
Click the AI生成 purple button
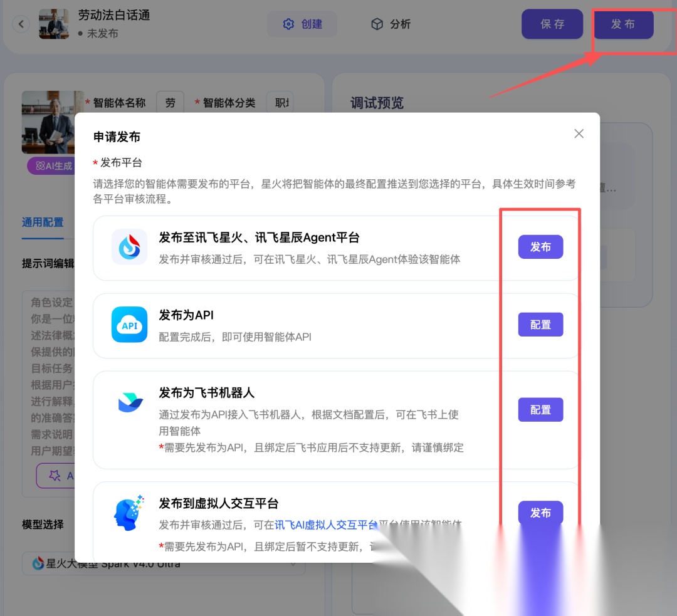click(x=51, y=166)
